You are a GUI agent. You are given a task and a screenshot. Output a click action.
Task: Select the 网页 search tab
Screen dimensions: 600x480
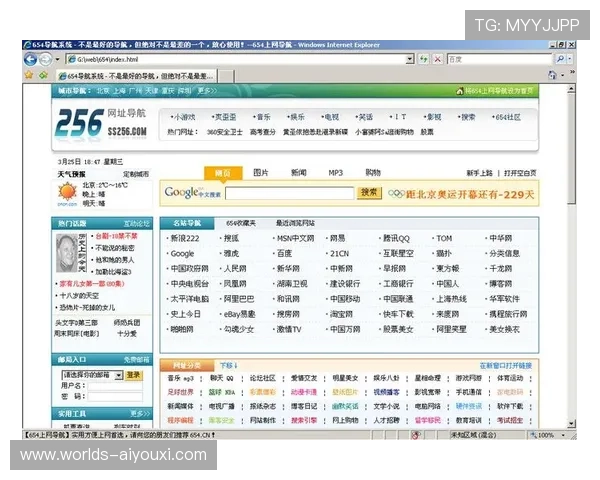[223, 173]
